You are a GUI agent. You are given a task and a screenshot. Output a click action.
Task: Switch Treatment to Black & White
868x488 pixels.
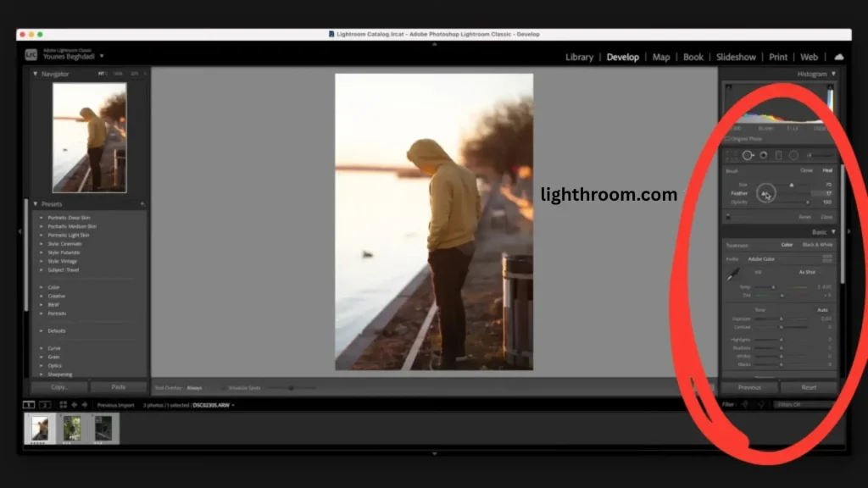(x=819, y=244)
